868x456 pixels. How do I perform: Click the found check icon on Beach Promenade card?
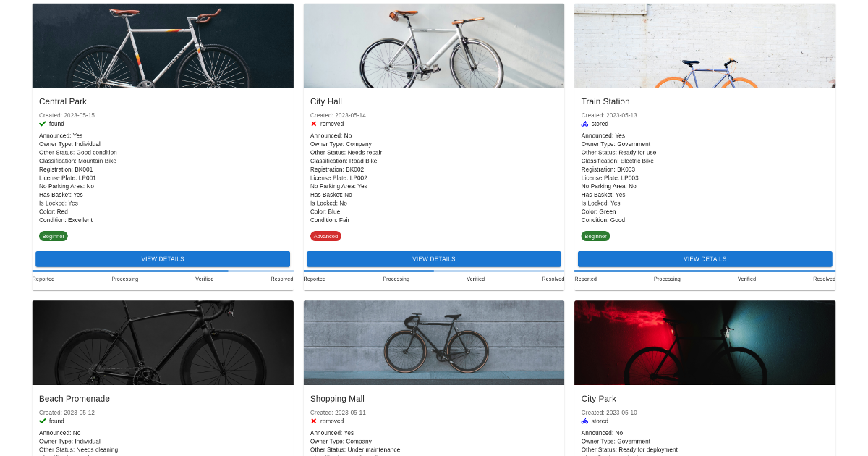point(42,421)
